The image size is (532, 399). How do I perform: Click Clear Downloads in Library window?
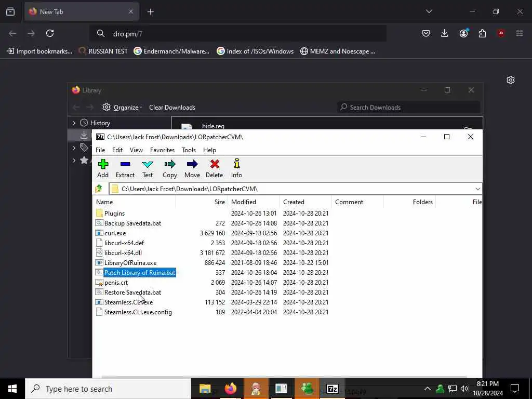pos(172,107)
